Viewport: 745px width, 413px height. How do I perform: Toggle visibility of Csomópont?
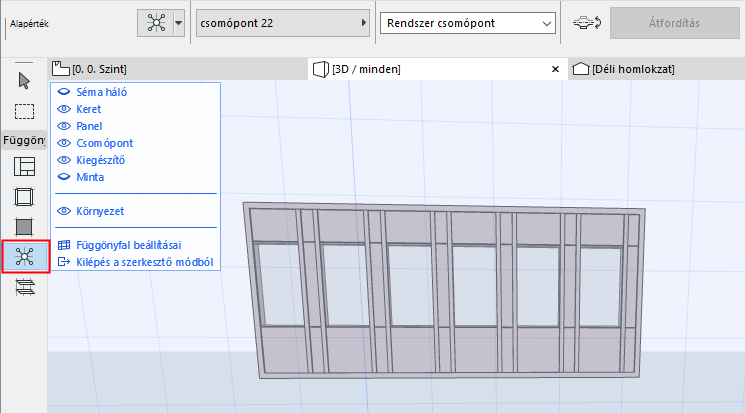64,143
